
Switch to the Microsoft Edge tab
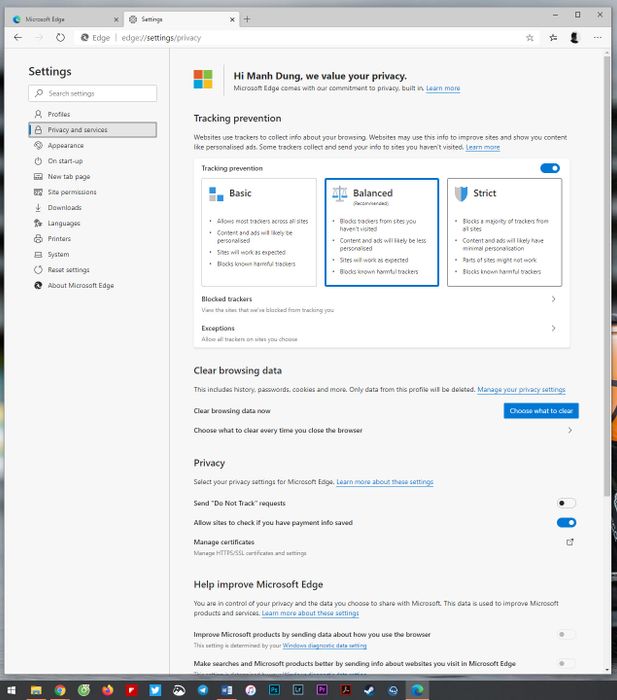(66, 20)
